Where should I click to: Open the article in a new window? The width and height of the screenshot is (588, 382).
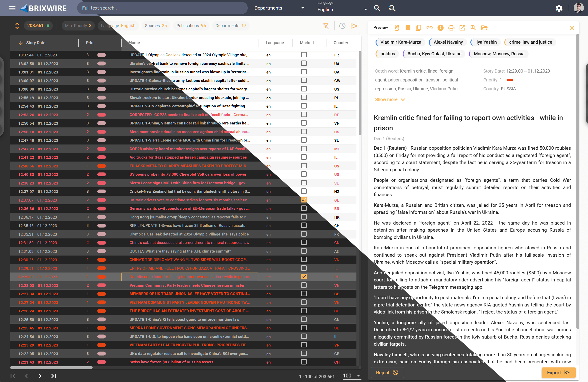pos(462,28)
